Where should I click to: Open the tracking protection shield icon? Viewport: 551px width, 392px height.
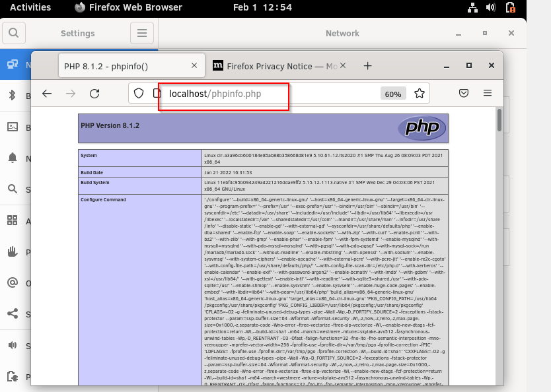point(139,93)
